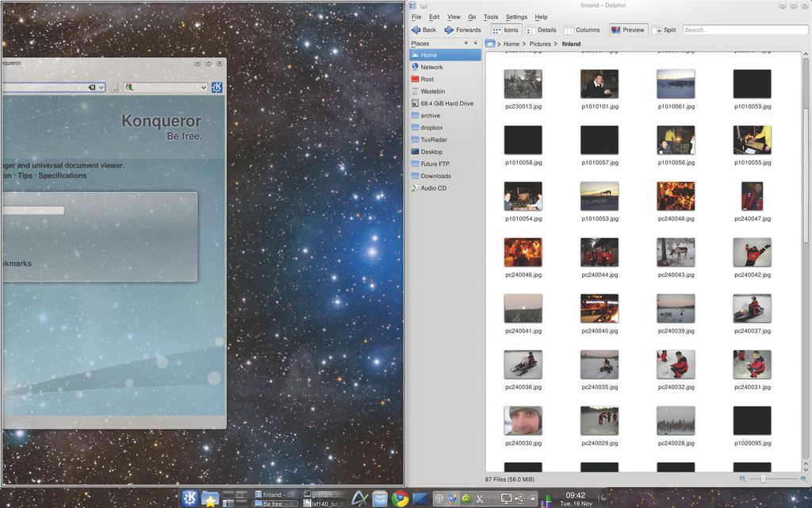Click the home icon in the breadcrumb bar
Screen dimensions: 812x508
click(x=490, y=44)
